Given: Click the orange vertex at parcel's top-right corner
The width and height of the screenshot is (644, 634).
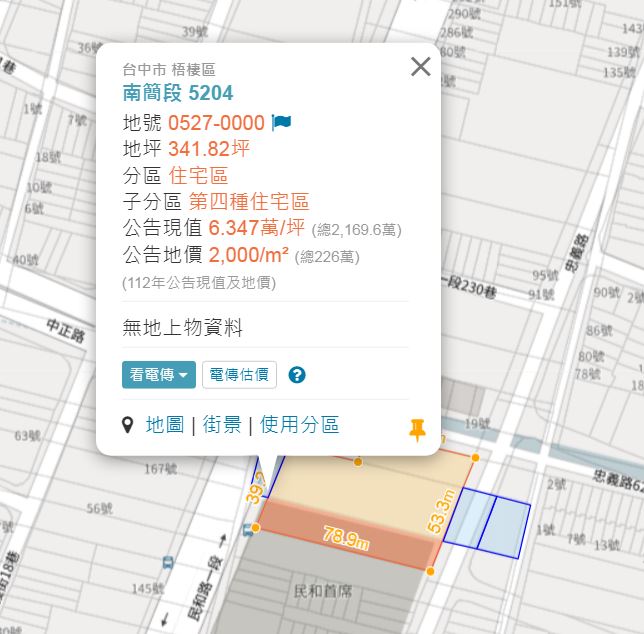Looking at the screenshot, I should [x=475, y=457].
